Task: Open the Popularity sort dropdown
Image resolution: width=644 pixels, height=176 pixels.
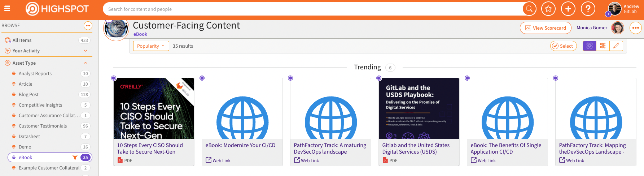Action: 151,46
